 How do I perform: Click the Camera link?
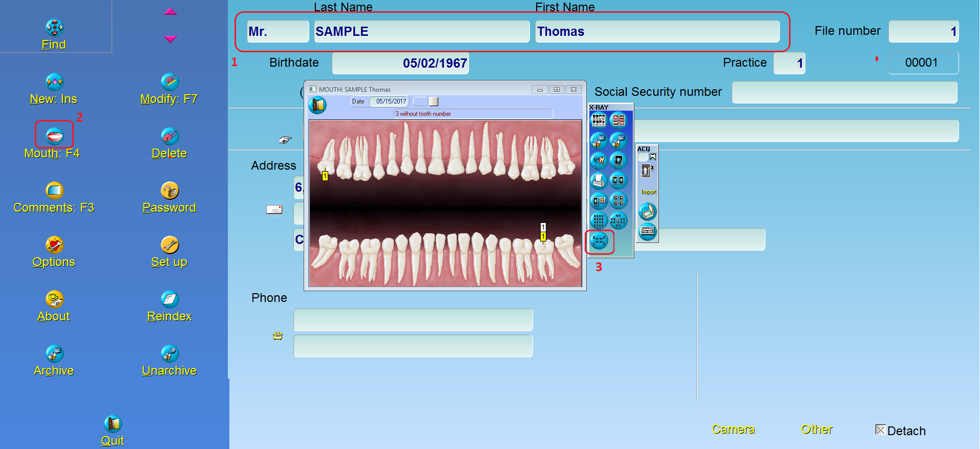733,430
